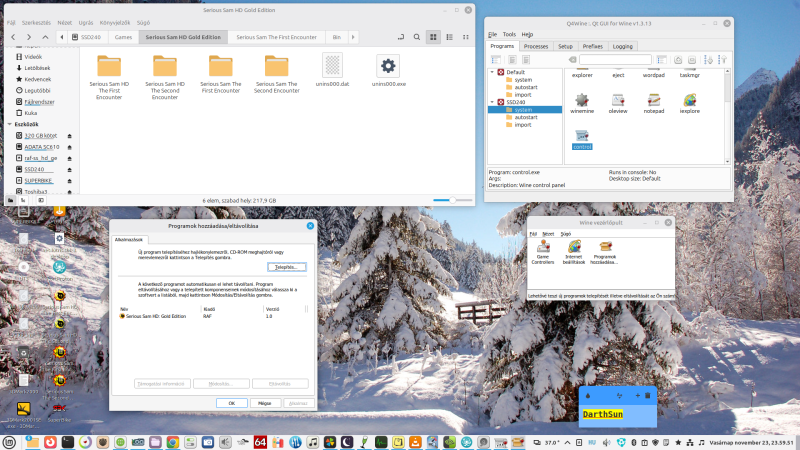Viewport: 800px width, 450px height.
Task: Hide the file manager sidebar
Action: pyautogui.click(x=41, y=201)
